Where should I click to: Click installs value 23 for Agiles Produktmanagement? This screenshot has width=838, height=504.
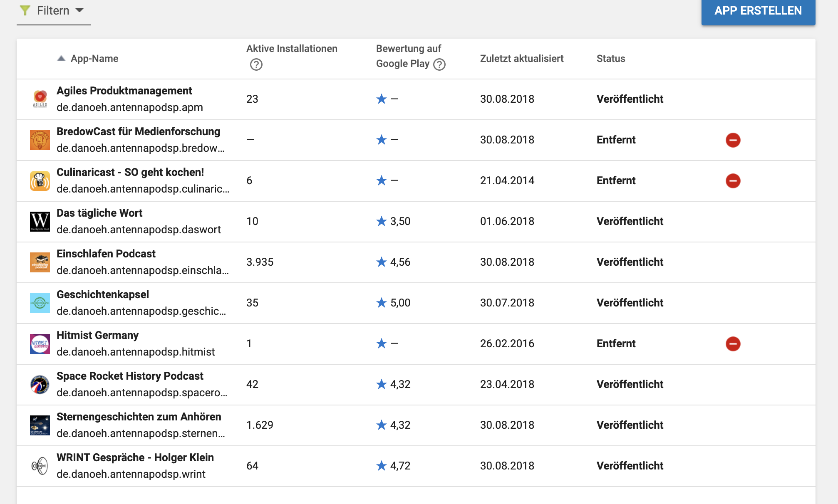tap(253, 99)
